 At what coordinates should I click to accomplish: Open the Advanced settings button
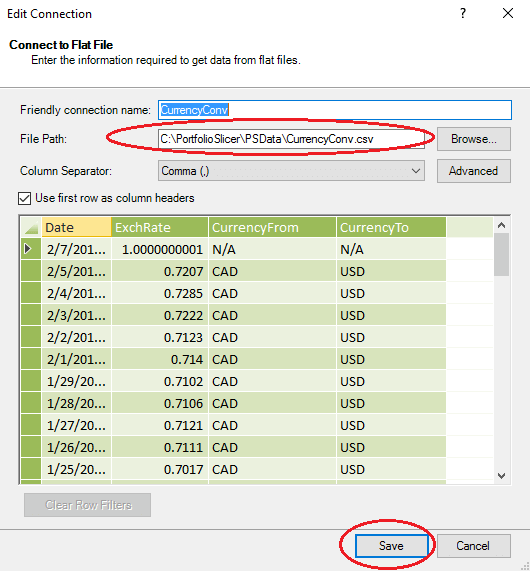pos(474,171)
